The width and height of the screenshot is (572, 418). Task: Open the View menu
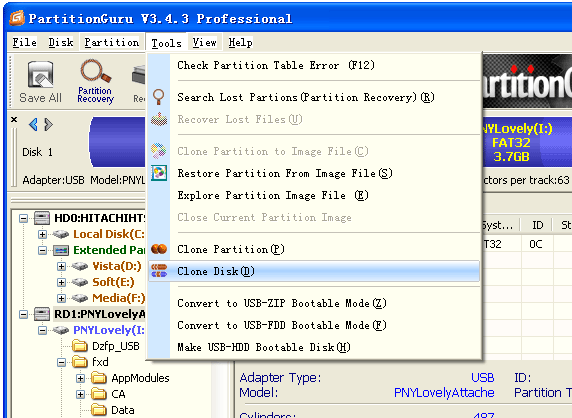coord(204,42)
